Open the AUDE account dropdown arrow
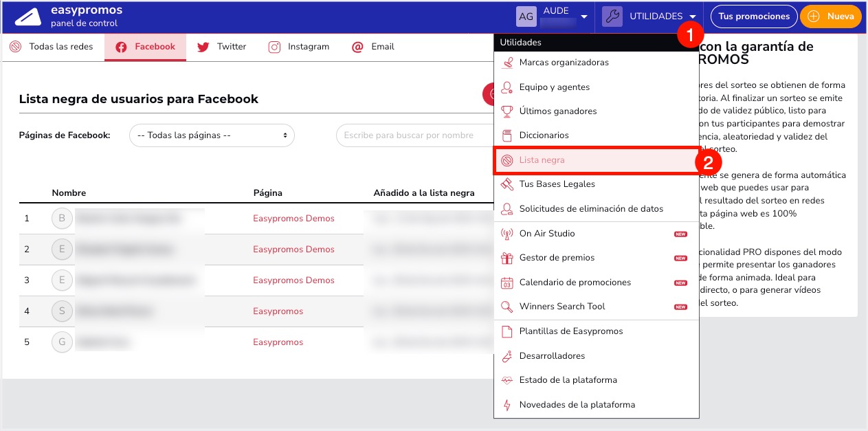 point(583,16)
